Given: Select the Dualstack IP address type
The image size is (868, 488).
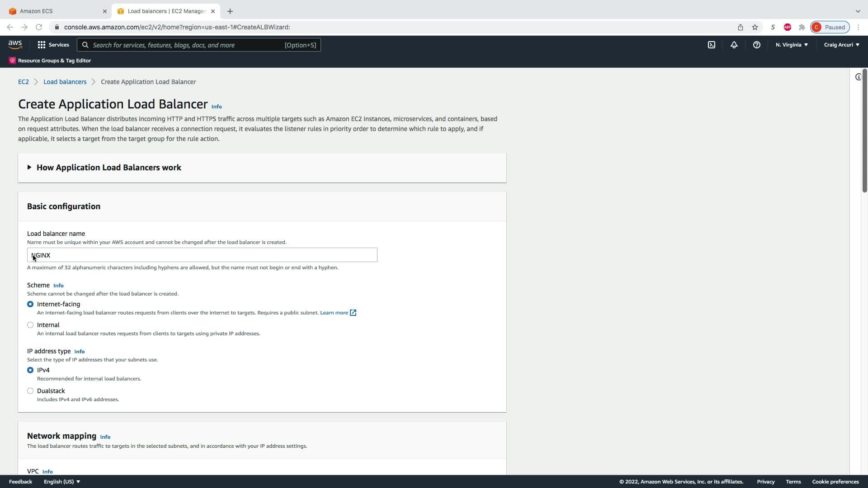Looking at the screenshot, I should 30,391.
